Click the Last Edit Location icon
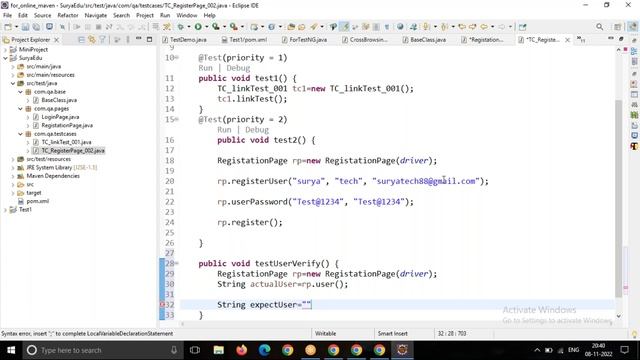Image resolution: width=640 pixels, height=360 pixels. [462, 27]
